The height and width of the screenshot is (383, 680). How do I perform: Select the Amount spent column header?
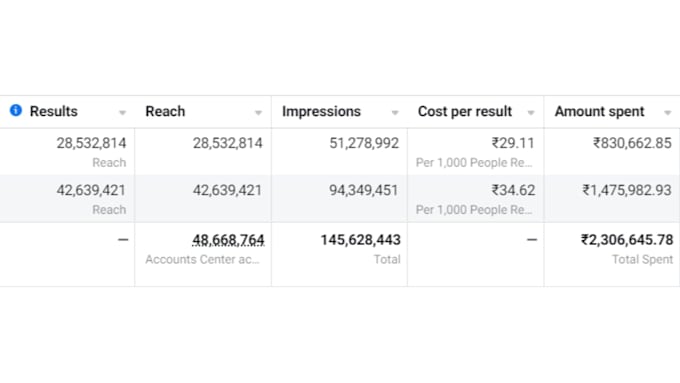(x=599, y=111)
